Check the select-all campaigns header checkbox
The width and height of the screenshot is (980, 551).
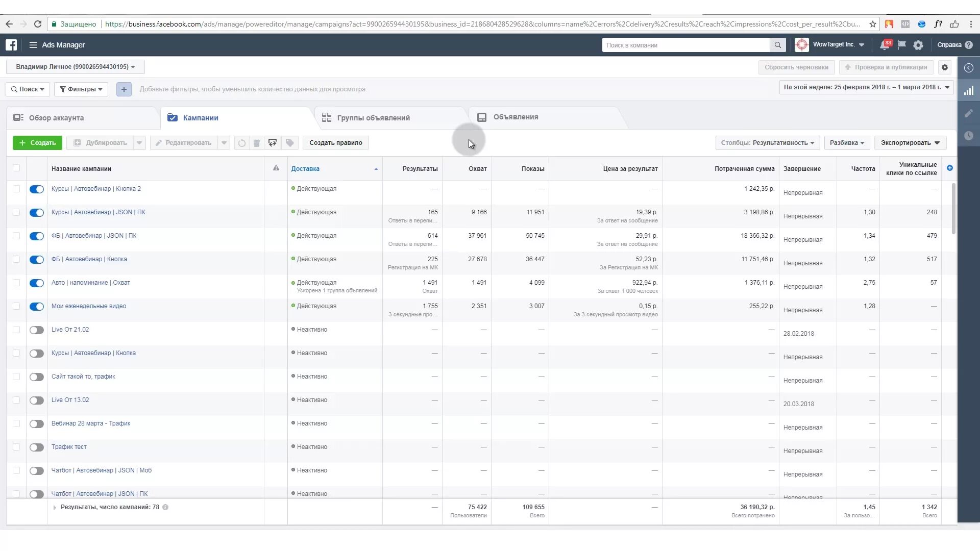click(16, 168)
